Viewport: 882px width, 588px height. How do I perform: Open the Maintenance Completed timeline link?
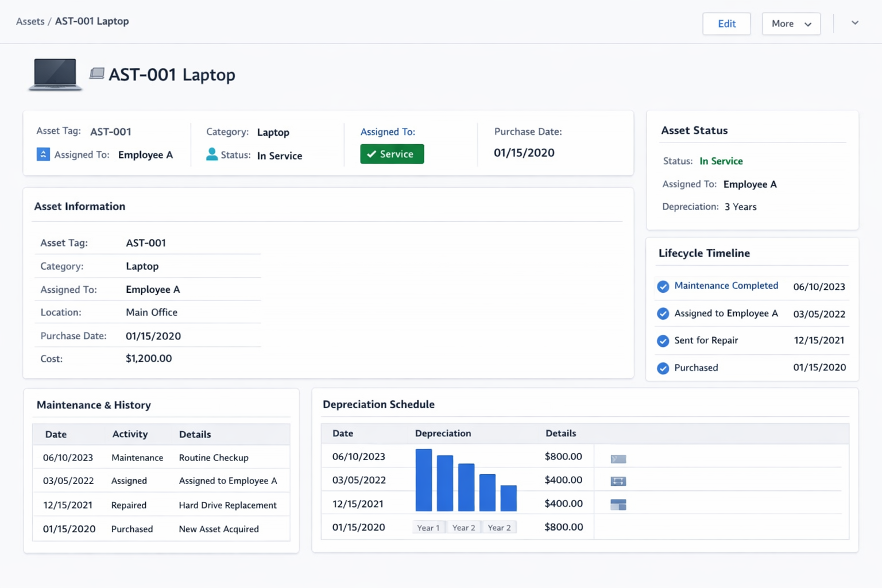coord(726,285)
